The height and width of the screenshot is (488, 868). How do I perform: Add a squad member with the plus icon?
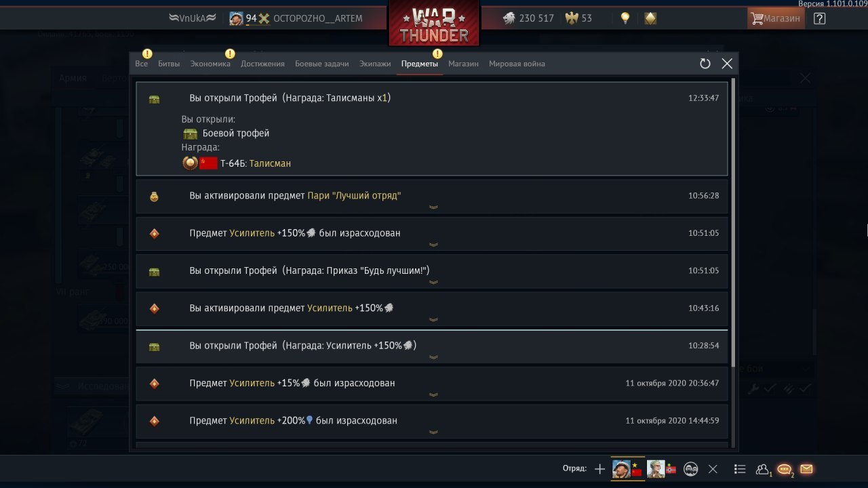[x=599, y=468]
